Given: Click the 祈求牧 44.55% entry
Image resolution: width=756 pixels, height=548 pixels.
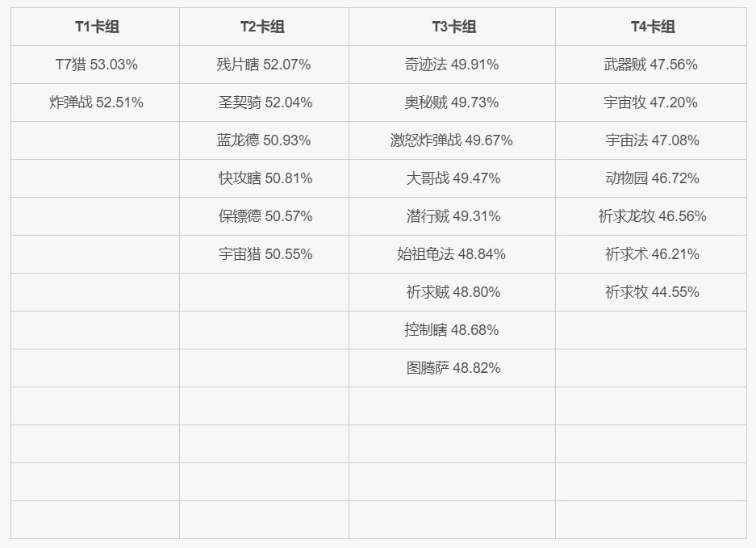Looking at the screenshot, I should (652, 292).
